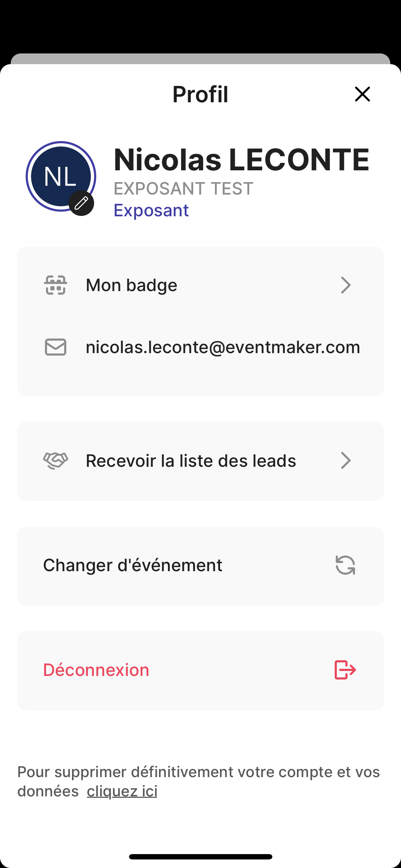Image resolution: width=401 pixels, height=868 pixels.
Task: Click the badge QR scan icon
Action: (56, 285)
